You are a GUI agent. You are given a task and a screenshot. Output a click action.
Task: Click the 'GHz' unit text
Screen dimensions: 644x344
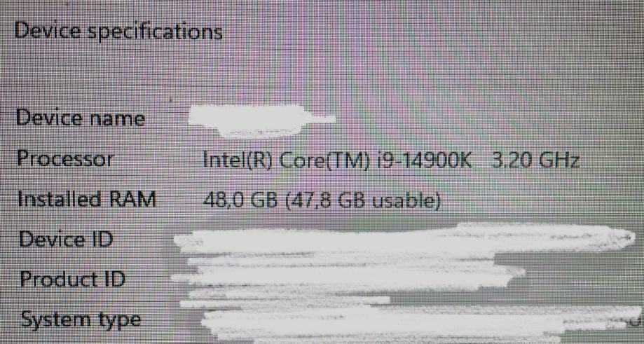tap(559, 160)
